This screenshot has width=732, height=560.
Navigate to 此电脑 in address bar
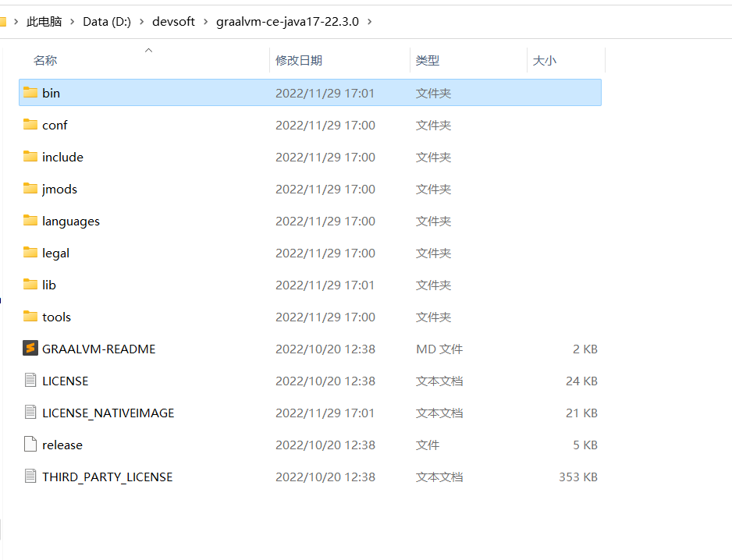pos(44,22)
